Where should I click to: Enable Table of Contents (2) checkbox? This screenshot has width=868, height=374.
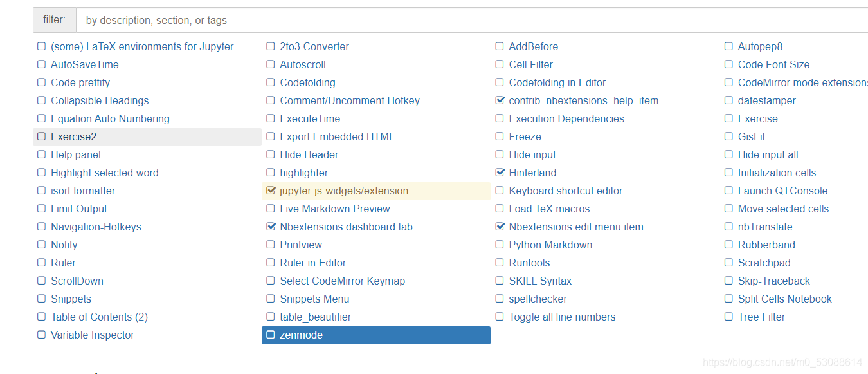42,317
